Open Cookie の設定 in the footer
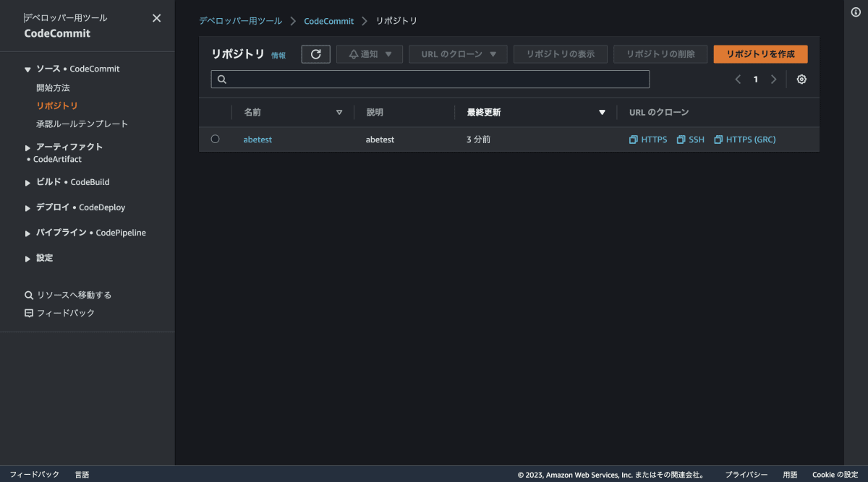This screenshot has height=482, width=868. [835, 475]
